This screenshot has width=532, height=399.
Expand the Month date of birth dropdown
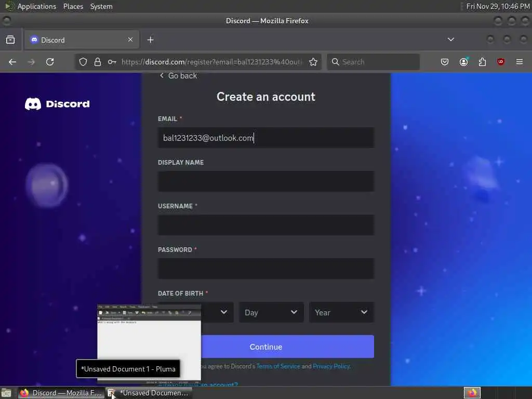[x=217, y=312]
